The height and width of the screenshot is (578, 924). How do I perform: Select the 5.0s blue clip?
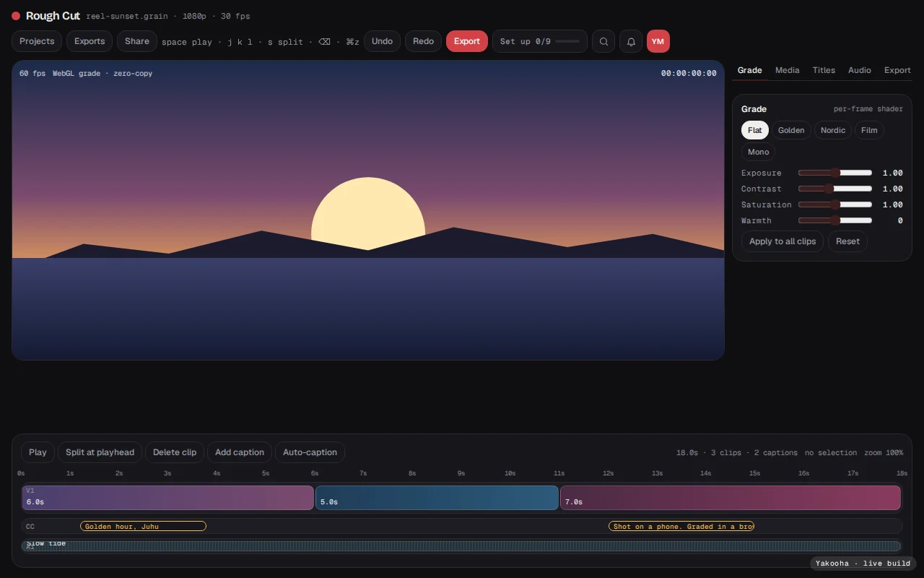point(437,498)
